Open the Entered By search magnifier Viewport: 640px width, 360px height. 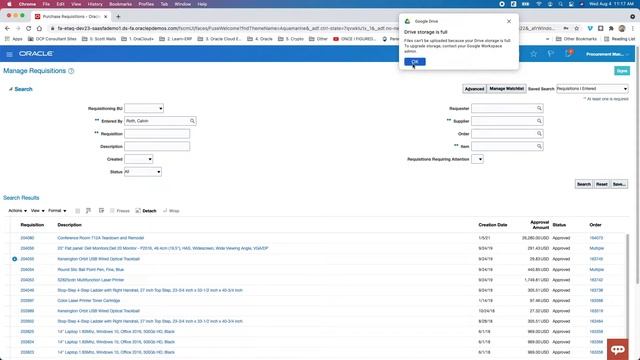pos(192,121)
